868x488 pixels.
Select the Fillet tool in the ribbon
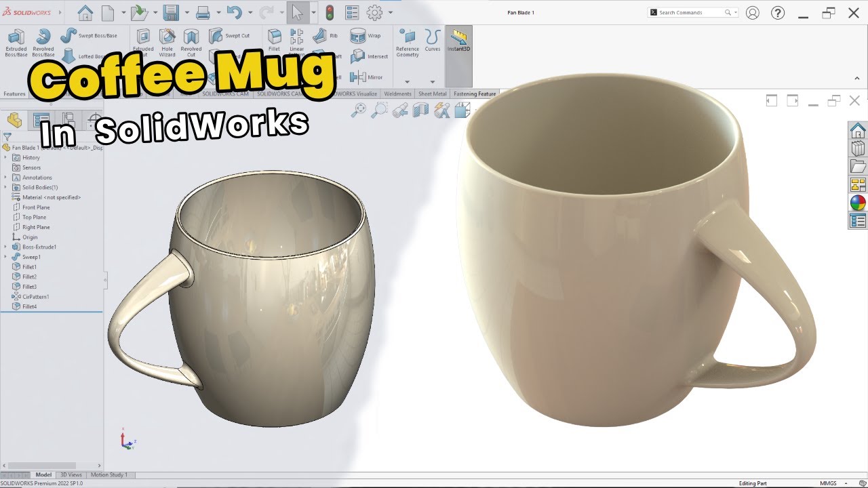click(x=274, y=41)
